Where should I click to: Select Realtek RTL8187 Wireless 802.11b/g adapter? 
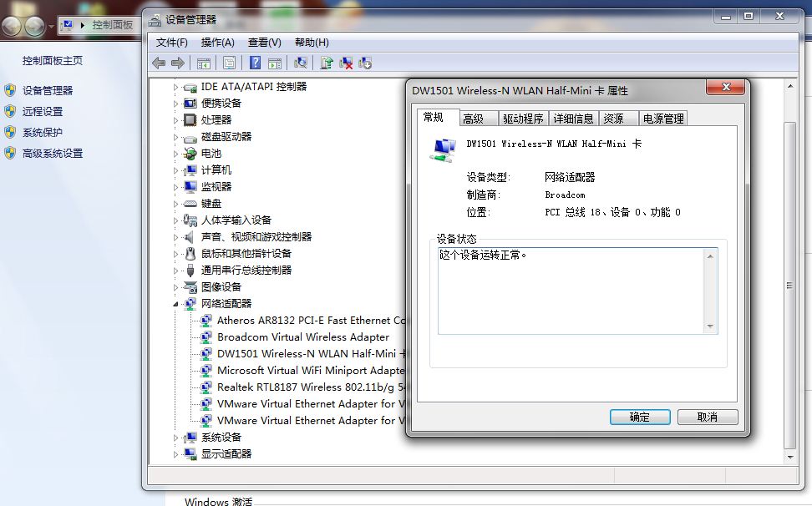(311, 387)
